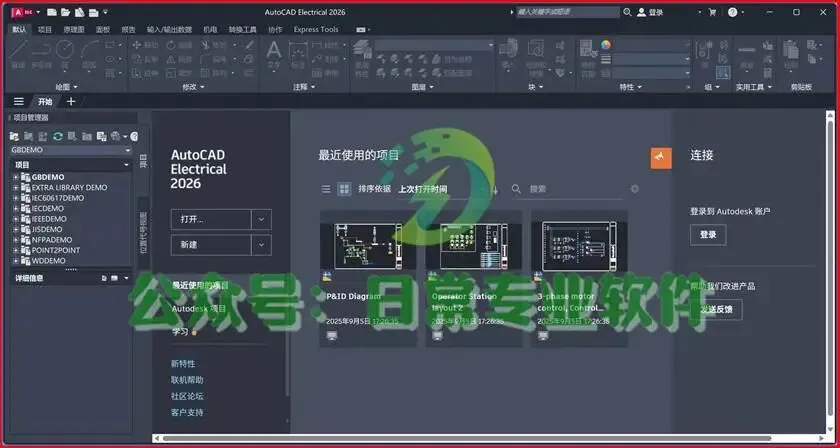This screenshot has width=840, height=448.
Task: Switch to the 原理图 ribbon tab
Action: tap(74, 29)
